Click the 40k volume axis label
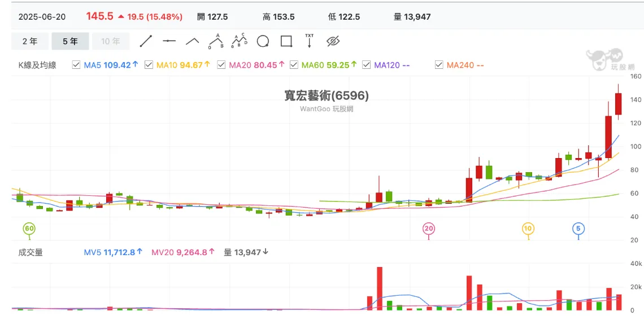The width and height of the screenshot is (644, 324). pyautogui.click(x=636, y=263)
